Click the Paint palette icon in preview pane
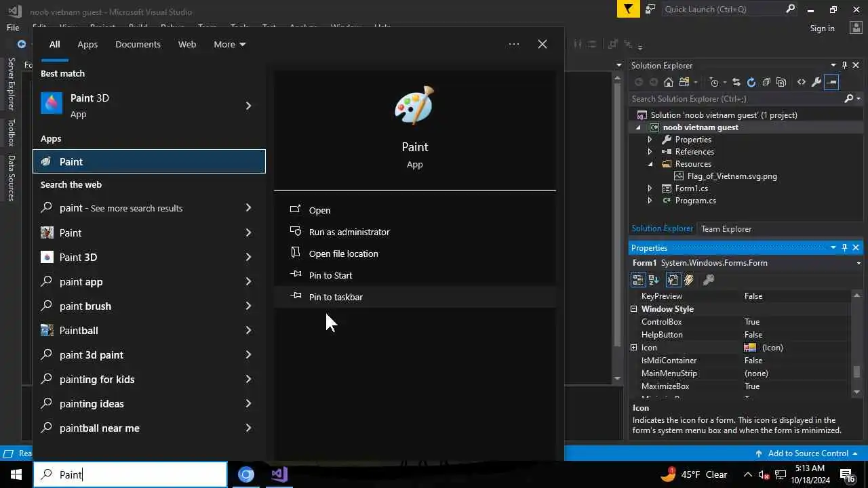Viewport: 868px width, 488px height. [414, 106]
